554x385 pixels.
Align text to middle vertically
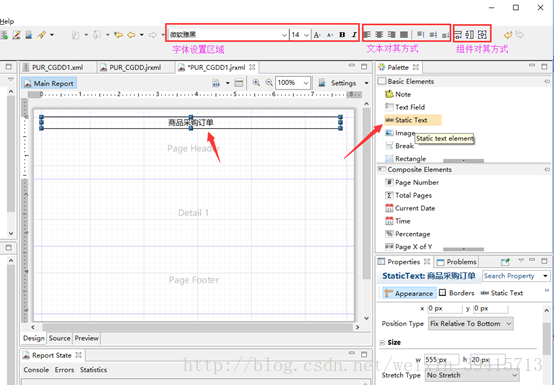coord(433,35)
